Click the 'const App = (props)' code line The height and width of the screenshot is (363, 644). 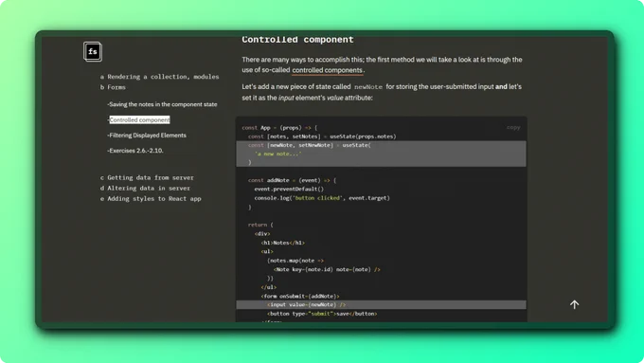point(279,128)
